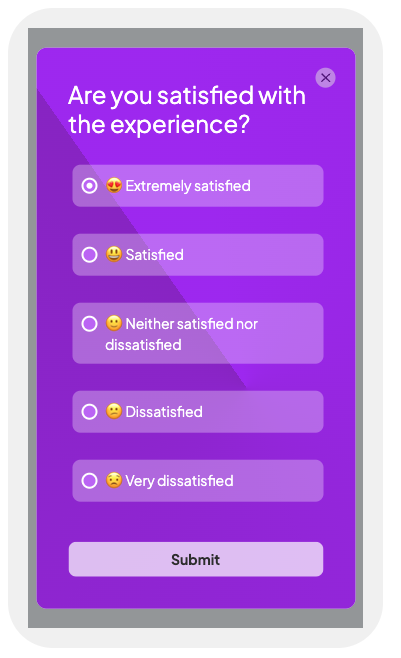
Task: Submit the survey response
Action: (196, 559)
